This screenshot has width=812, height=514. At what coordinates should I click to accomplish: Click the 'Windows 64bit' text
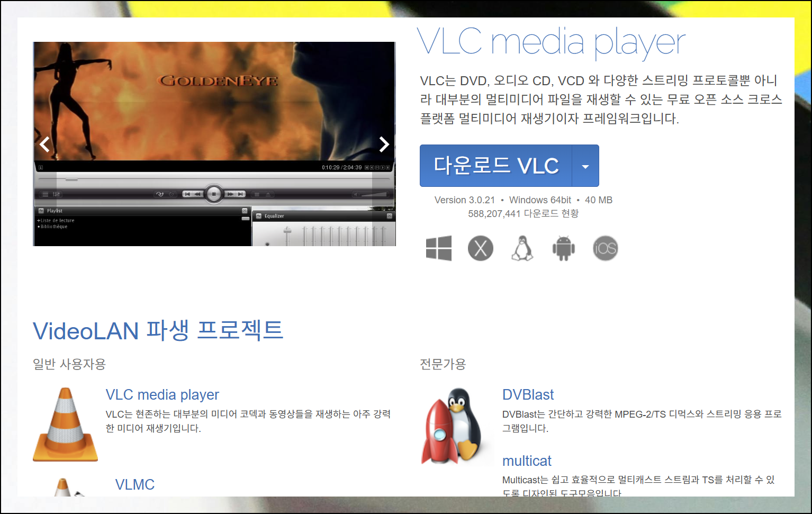[x=540, y=200]
